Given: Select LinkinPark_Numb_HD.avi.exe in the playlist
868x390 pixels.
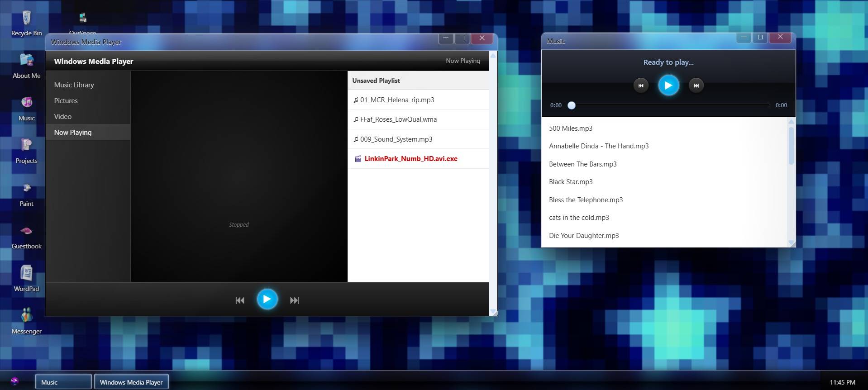Looking at the screenshot, I should pos(418,159).
